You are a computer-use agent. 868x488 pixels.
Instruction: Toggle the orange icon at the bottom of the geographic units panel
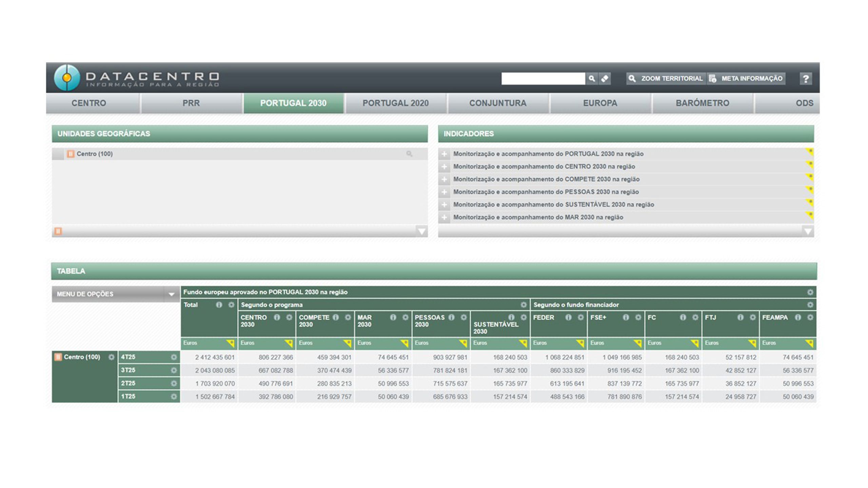[58, 231]
